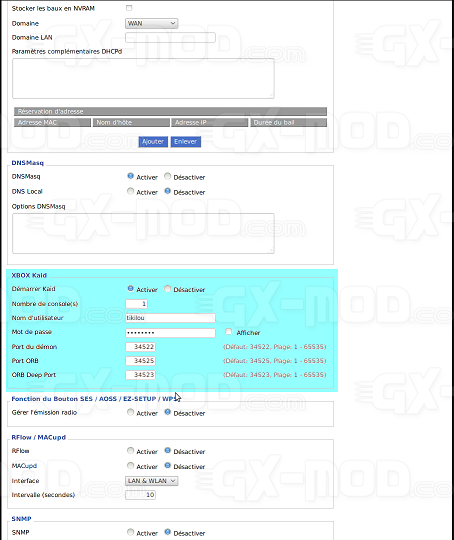The width and height of the screenshot is (454, 540).
Task: Click the 'Adresse MAC' column header
Action: (x=52, y=123)
